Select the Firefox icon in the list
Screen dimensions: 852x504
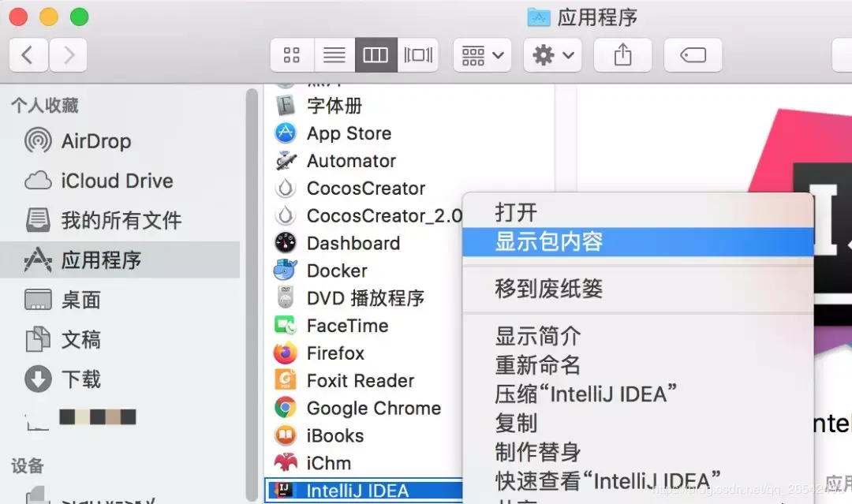pos(284,353)
